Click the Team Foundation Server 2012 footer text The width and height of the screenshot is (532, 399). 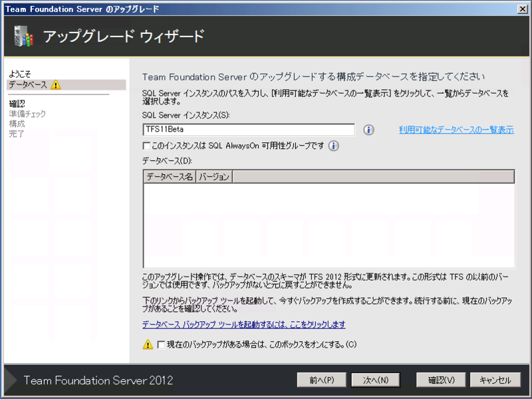pos(98,380)
